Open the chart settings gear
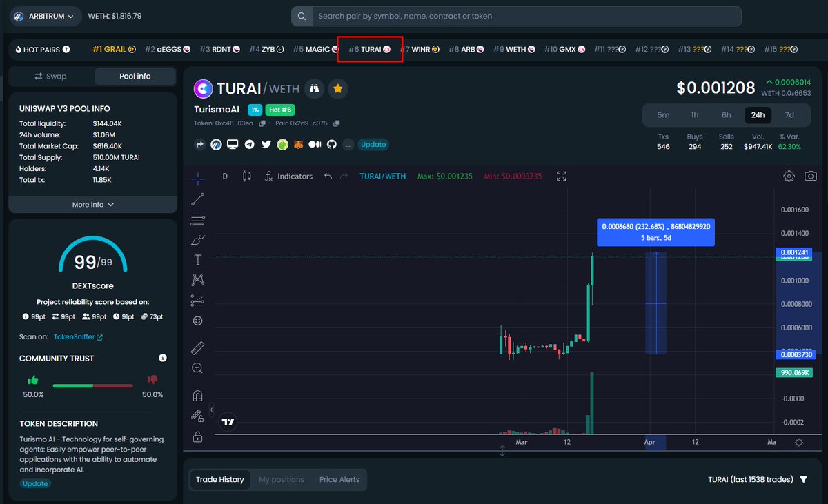Screen dimensions: 828x504 click(789, 177)
